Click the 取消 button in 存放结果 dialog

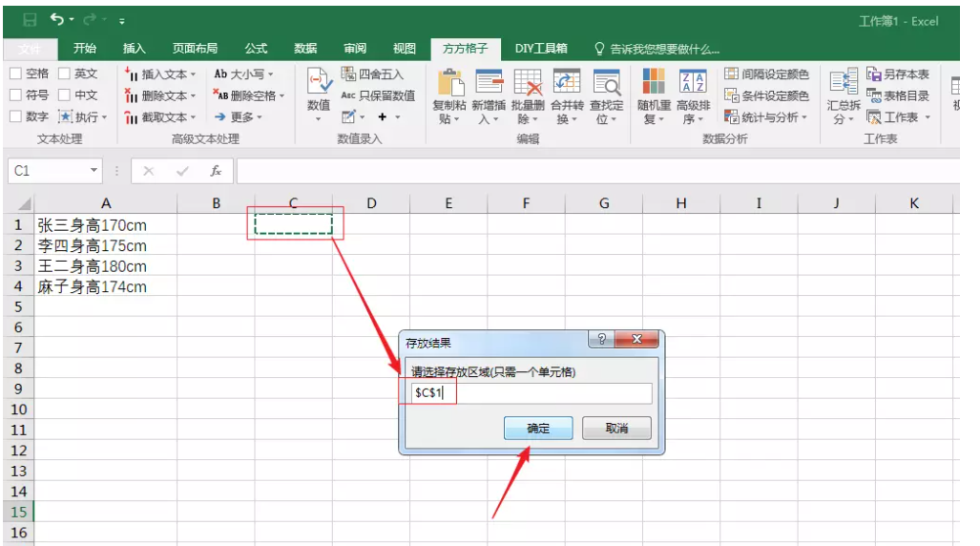(616, 429)
